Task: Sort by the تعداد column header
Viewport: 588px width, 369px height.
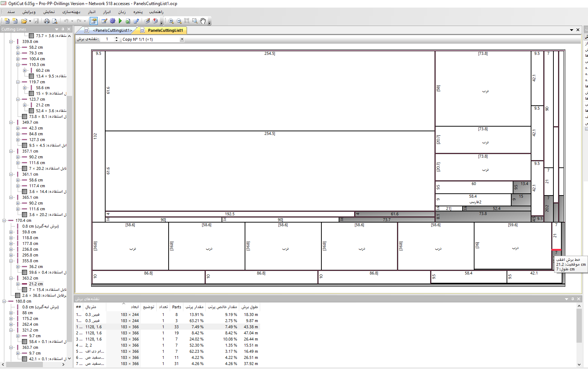Action: coord(164,307)
